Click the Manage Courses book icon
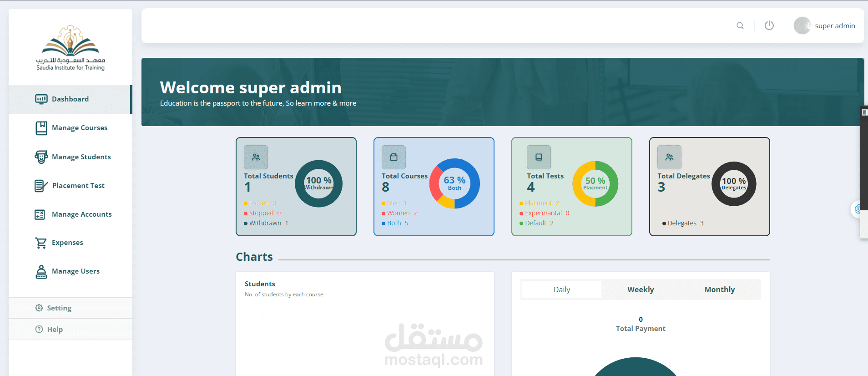 click(x=41, y=128)
